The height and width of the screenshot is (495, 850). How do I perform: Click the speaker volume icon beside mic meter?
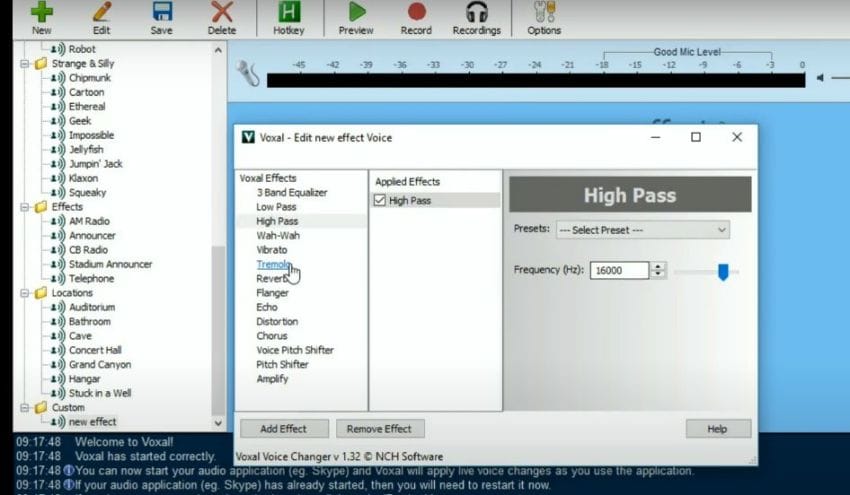pyautogui.click(x=820, y=78)
